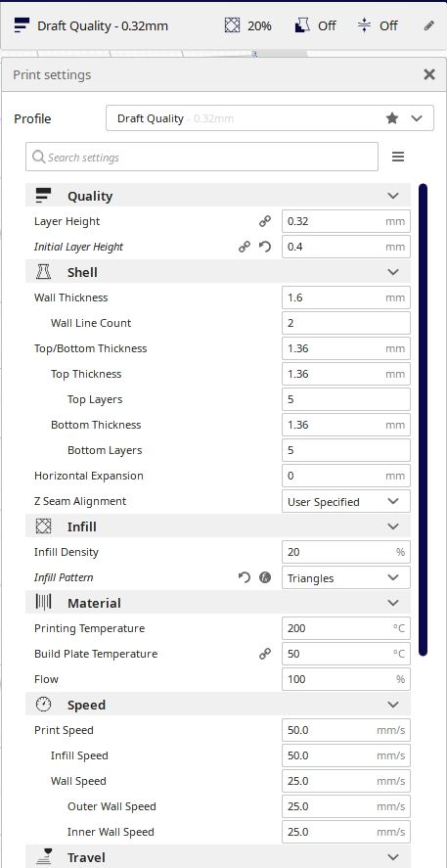The width and height of the screenshot is (447, 868).
Task: Open the settings visibility hamburger menu
Action: click(398, 158)
